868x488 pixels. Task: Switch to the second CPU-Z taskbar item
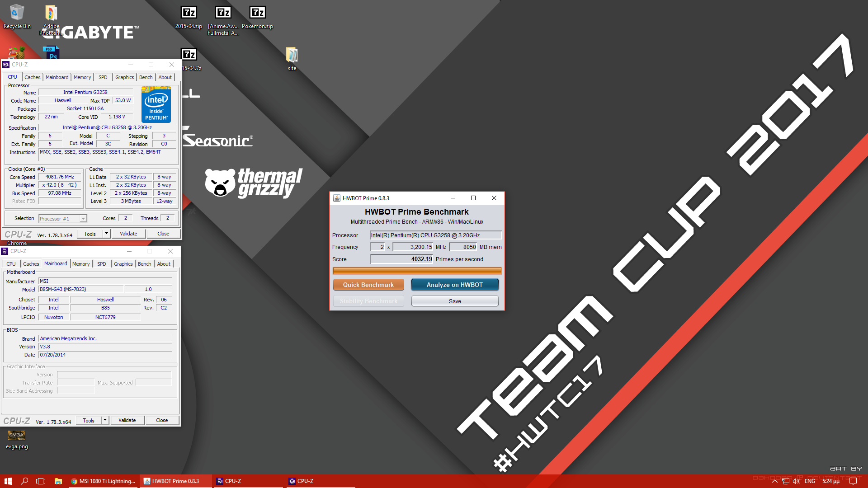coord(321,481)
